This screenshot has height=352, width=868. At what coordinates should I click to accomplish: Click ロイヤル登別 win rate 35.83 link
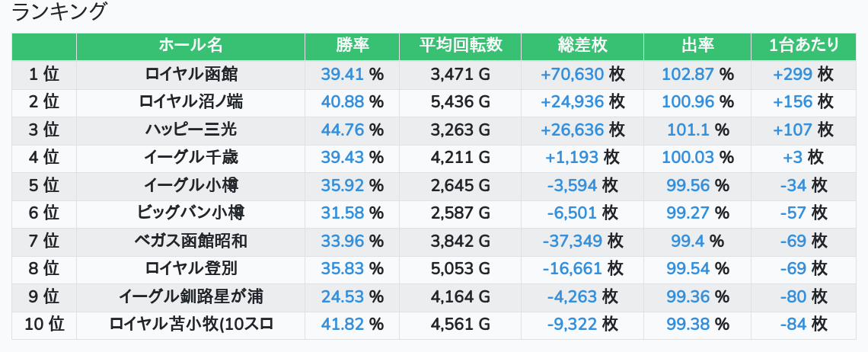point(343,269)
